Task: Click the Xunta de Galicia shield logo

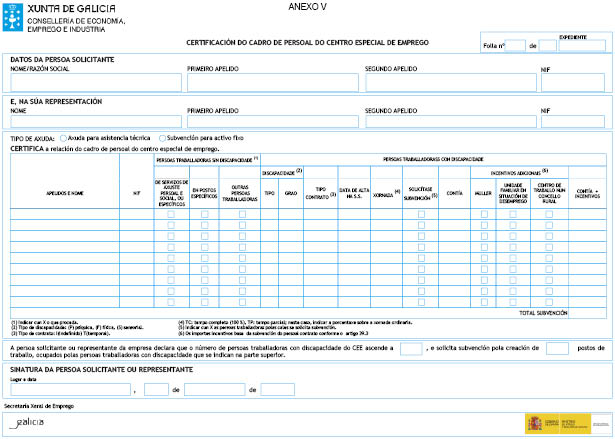Action: click(13, 17)
